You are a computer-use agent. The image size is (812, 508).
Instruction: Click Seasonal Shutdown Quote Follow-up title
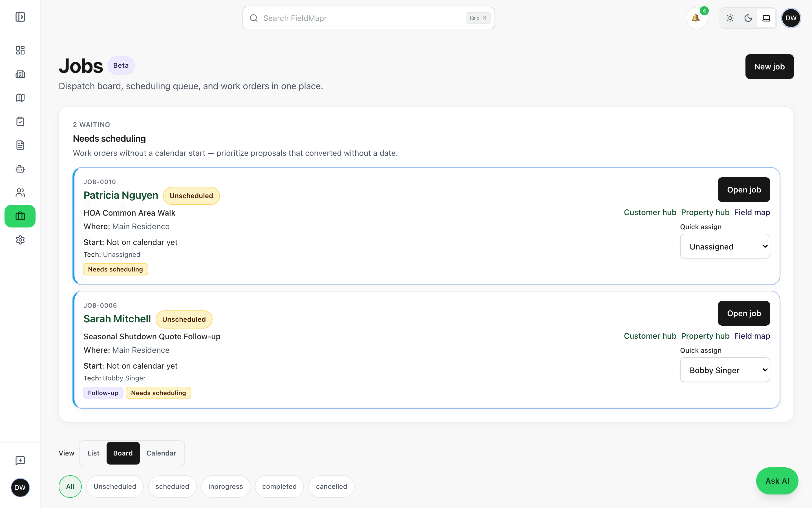click(152, 337)
